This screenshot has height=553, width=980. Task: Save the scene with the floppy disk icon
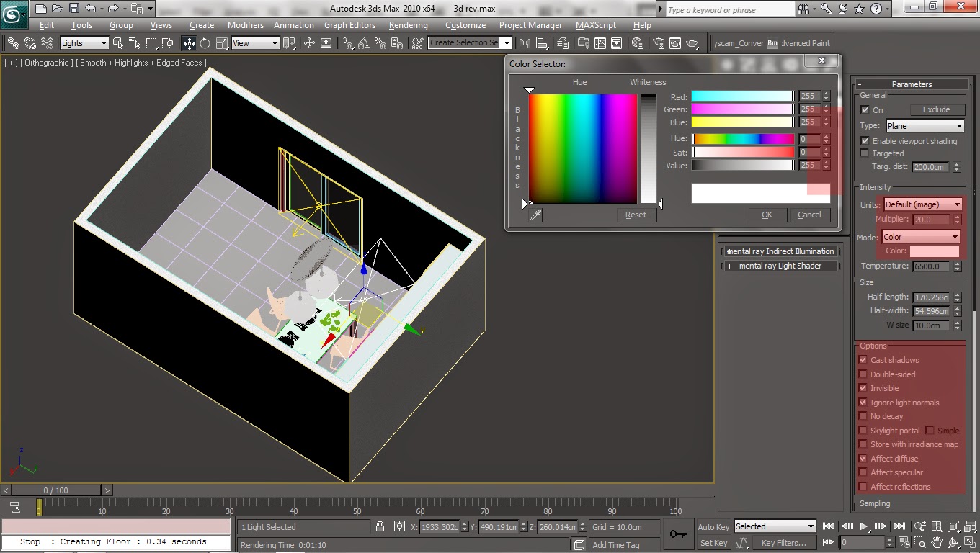[74, 9]
